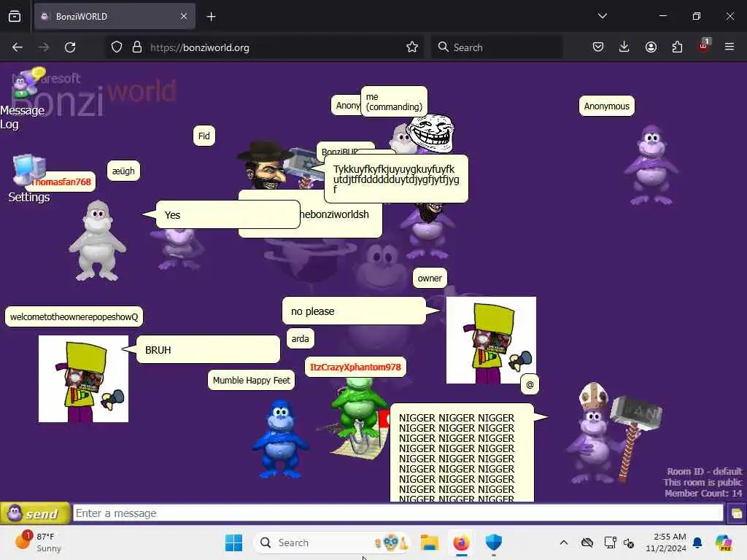
Task: Click the display network tray icon
Action: [x=610, y=542]
